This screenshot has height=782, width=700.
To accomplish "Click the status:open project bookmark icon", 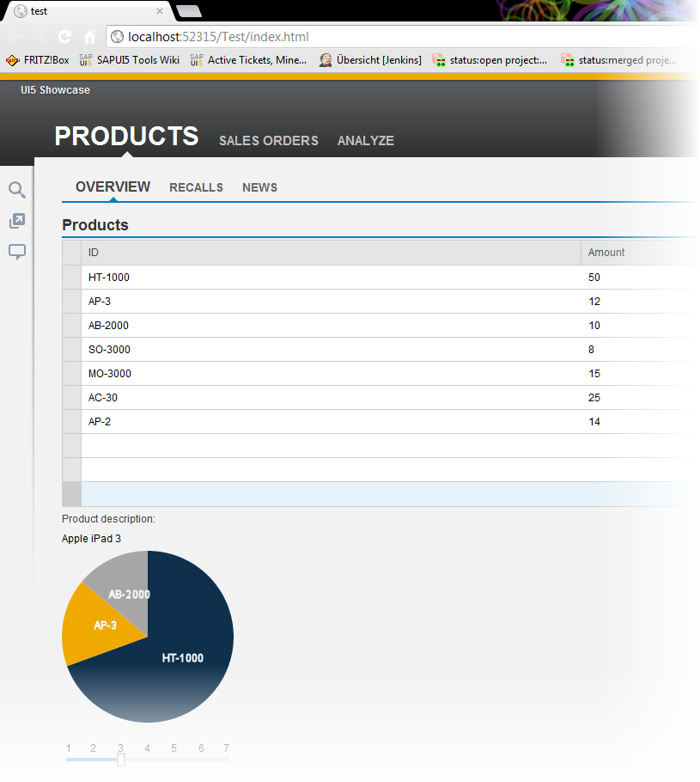I will click(x=439, y=60).
